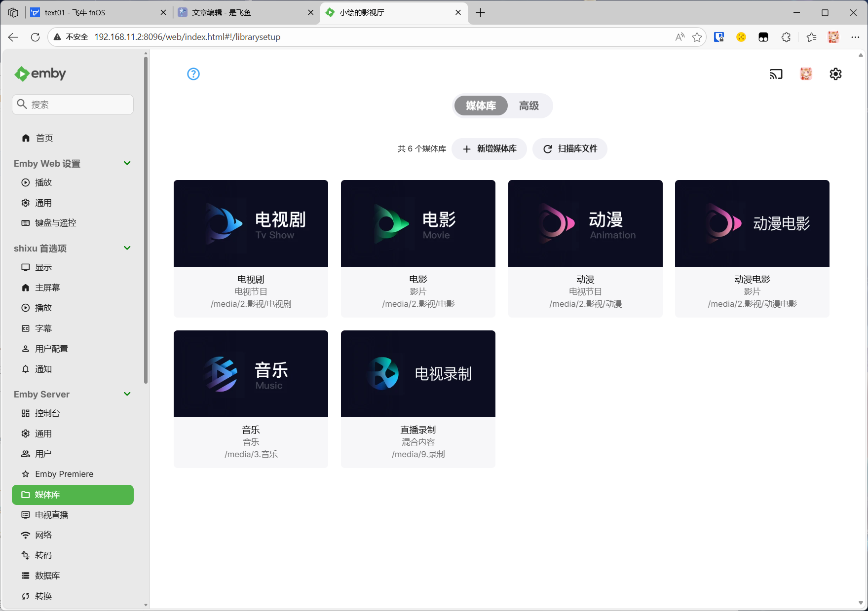Collapse the shixu 首选项 section

(127, 248)
